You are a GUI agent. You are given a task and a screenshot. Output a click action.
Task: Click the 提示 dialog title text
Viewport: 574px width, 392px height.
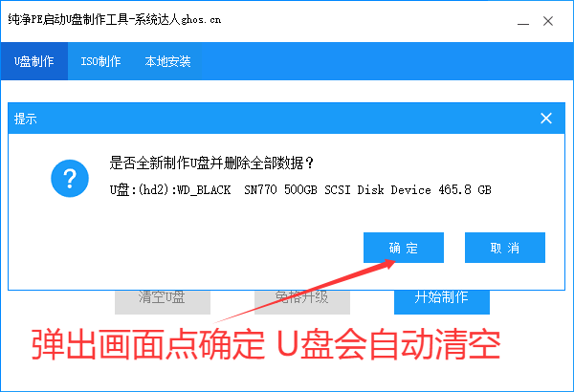point(26,119)
